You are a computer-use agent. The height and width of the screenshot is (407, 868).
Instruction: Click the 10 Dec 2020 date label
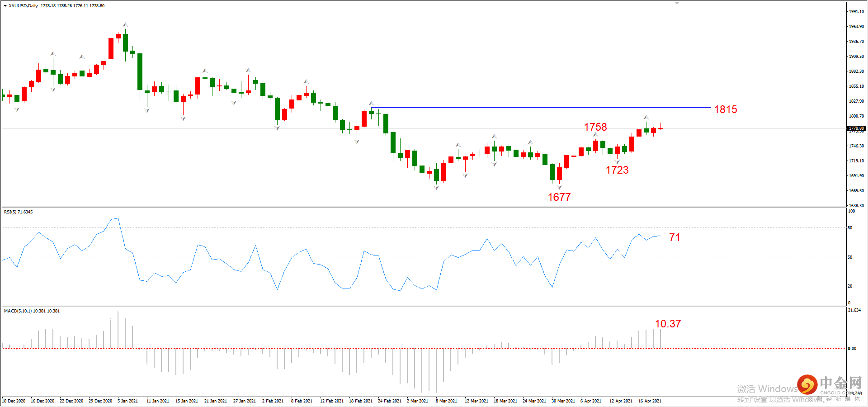(14, 401)
